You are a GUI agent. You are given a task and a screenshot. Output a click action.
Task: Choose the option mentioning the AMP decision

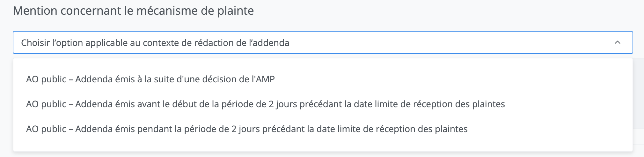point(150,79)
